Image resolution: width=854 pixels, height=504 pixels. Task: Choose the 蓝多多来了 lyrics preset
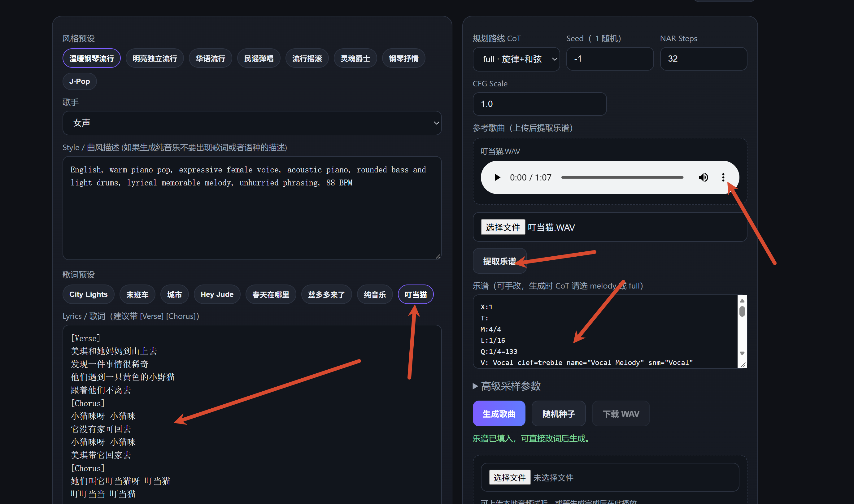click(326, 294)
